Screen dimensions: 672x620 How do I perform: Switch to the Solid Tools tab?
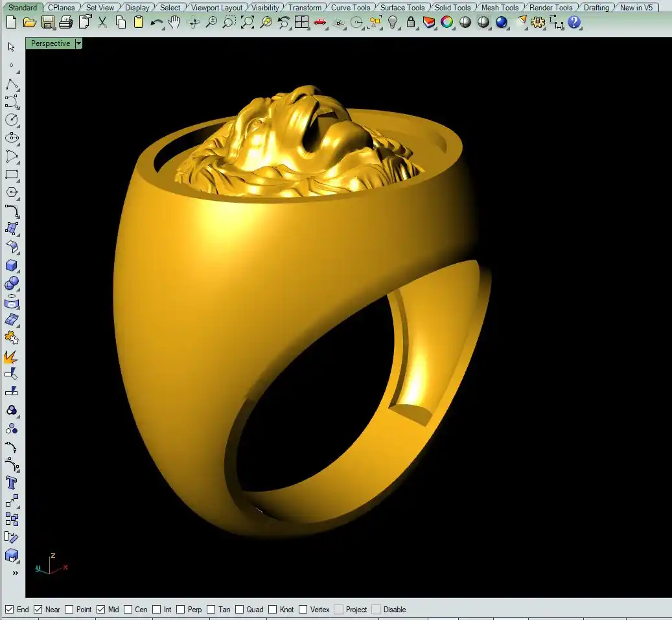[452, 8]
